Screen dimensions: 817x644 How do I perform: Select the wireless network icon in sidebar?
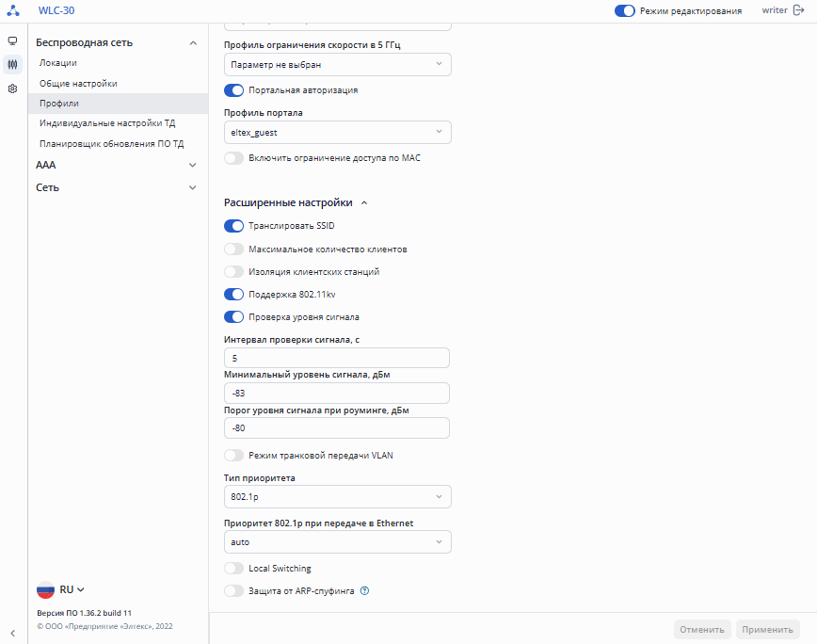(x=13, y=65)
